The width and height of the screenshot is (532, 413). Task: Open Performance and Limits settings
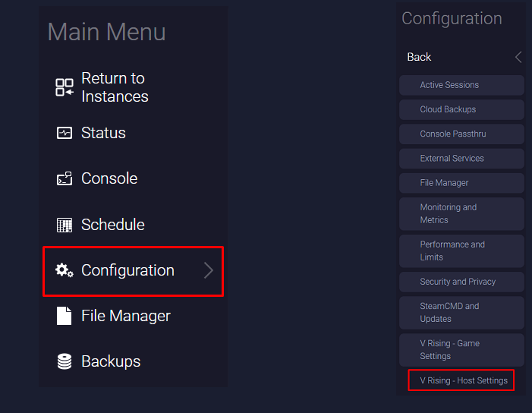(461, 251)
